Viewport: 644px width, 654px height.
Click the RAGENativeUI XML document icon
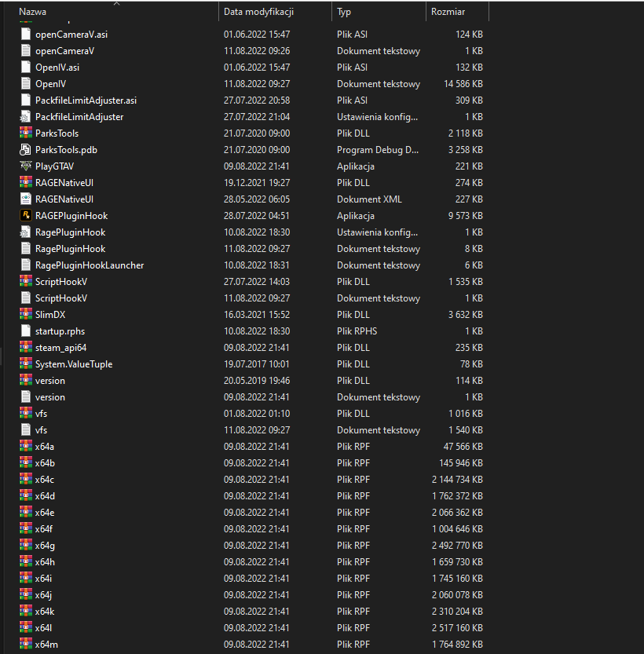tap(26, 199)
